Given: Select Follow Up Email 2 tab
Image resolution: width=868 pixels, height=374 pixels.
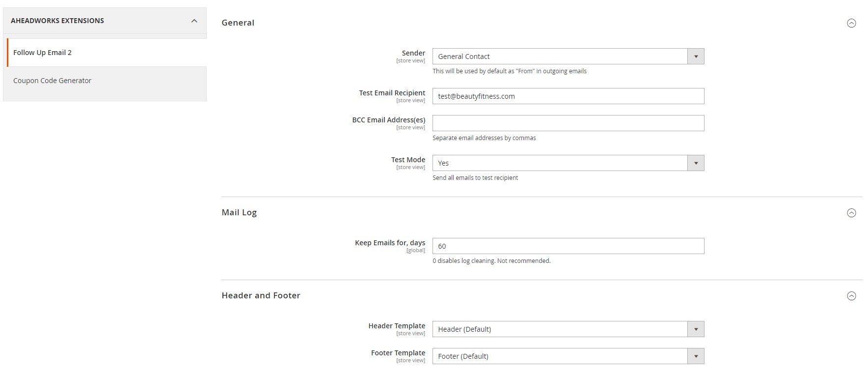Looking at the screenshot, I should (x=42, y=53).
